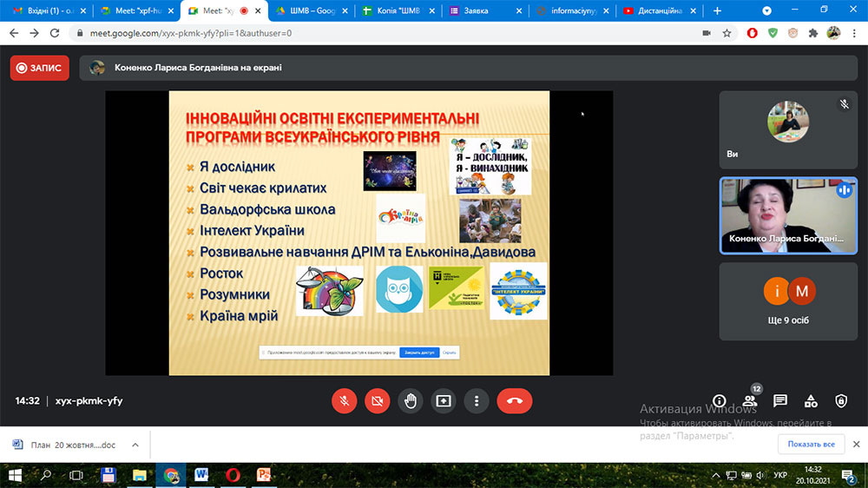Open meeting details info icon
This screenshot has height=488, width=868.
719,401
